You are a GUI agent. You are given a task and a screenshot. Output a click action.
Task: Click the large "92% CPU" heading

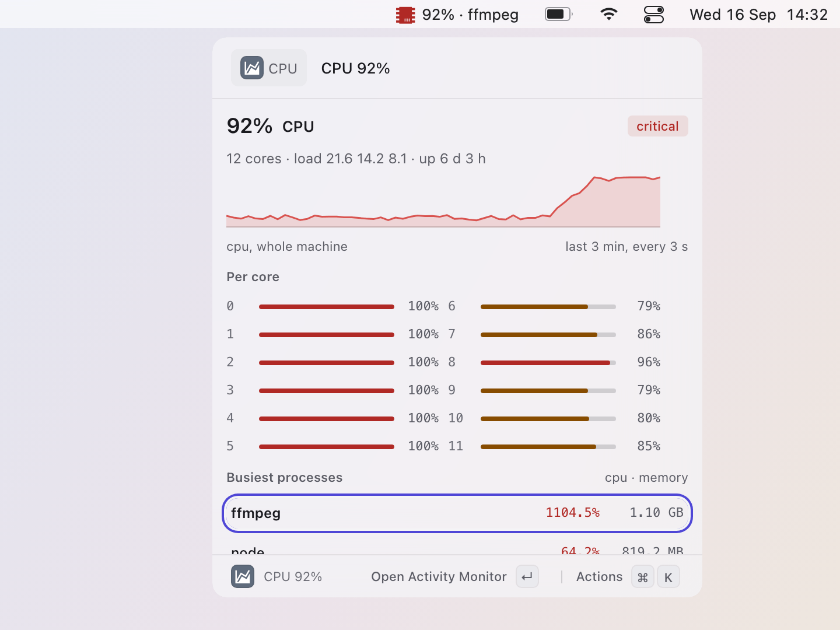tap(270, 126)
